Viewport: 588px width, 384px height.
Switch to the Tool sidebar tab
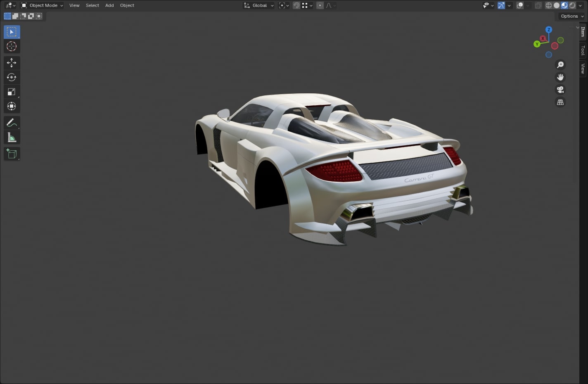pyautogui.click(x=583, y=50)
